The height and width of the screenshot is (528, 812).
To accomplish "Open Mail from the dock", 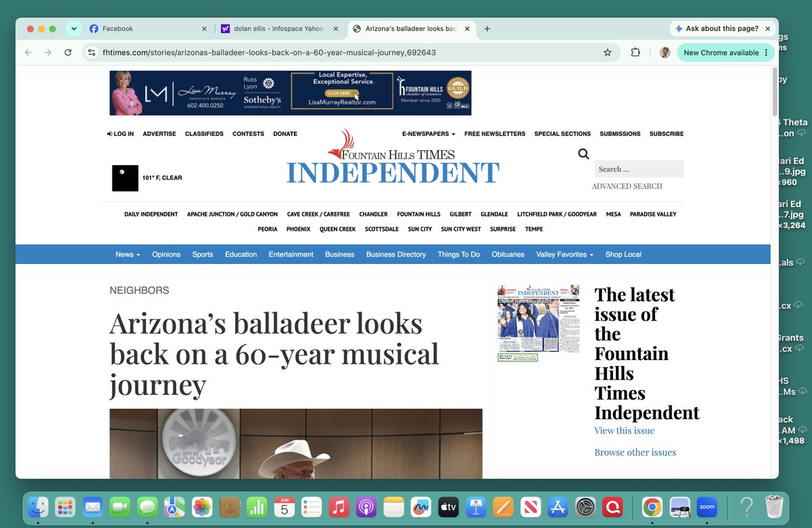I will pyautogui.click(x=92, y=506).
